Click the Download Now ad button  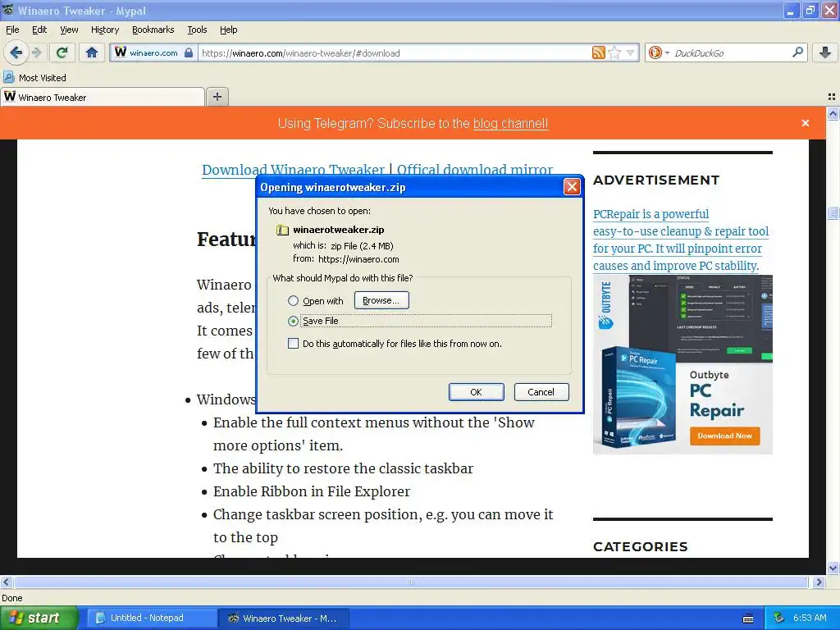click(724, 436)
